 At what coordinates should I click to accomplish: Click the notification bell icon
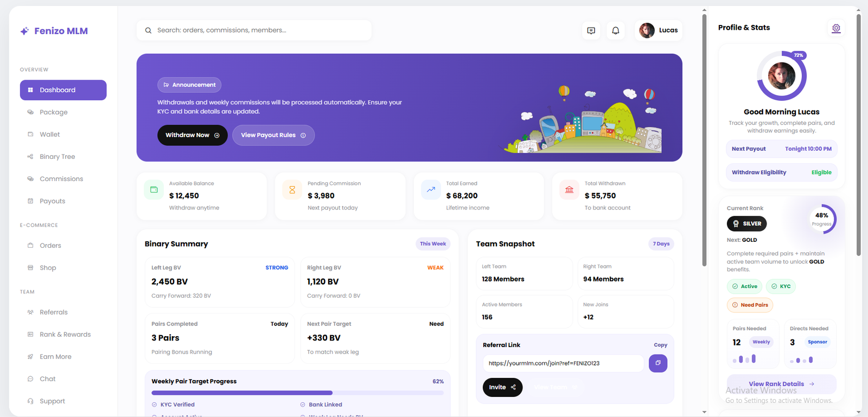[615, 30]
